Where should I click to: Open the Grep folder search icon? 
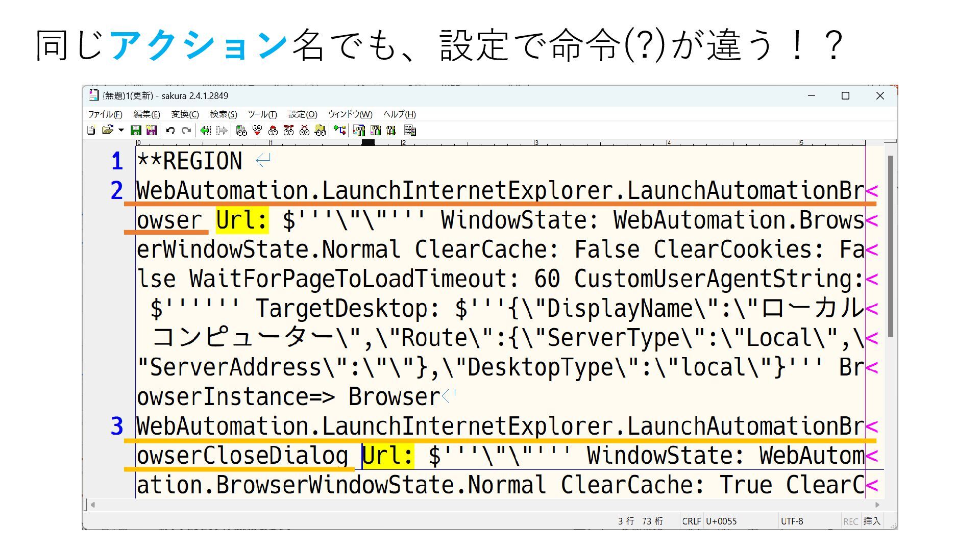pos(320,131)
